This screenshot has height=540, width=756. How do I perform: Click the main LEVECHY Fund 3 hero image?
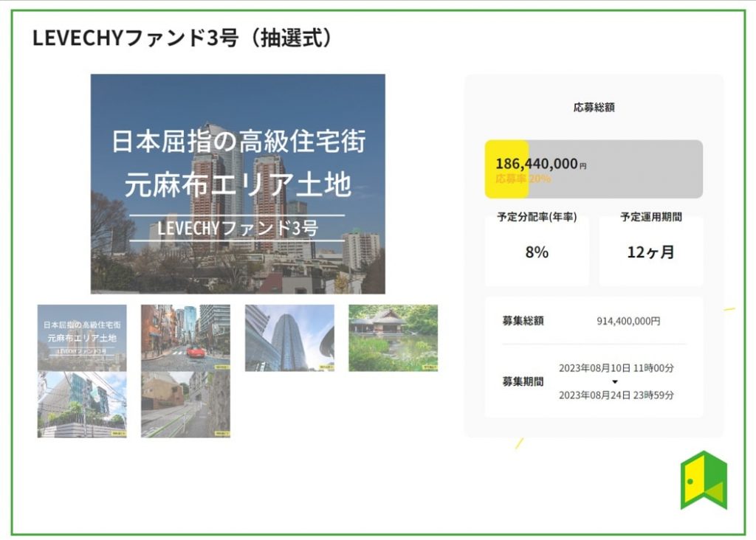(238, 184)
